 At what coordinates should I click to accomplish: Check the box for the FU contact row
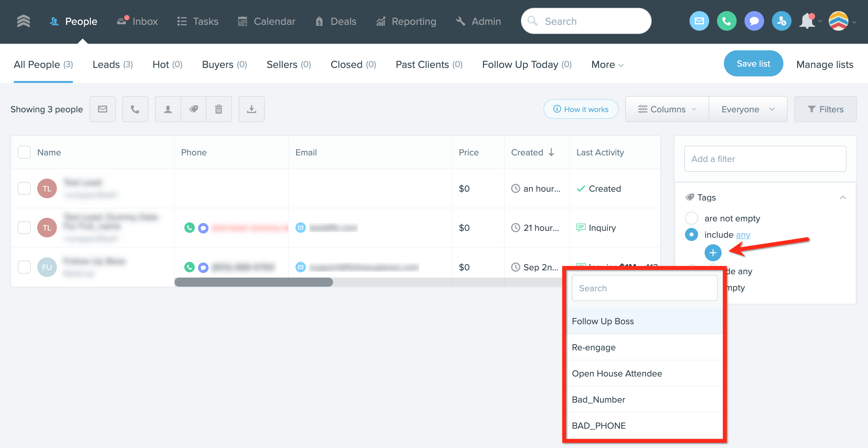click(x=24, y=267)
